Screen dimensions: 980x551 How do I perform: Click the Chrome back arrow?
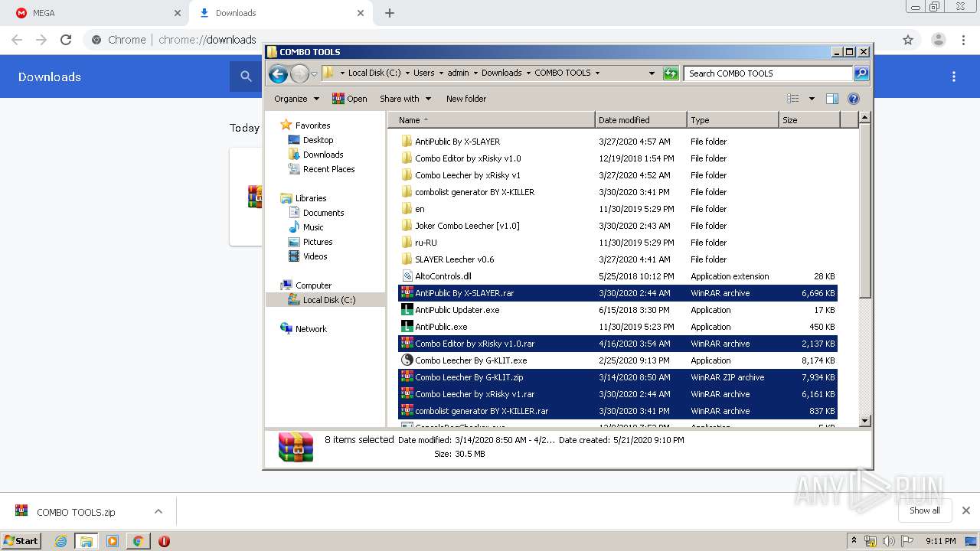tap(17, 40)
